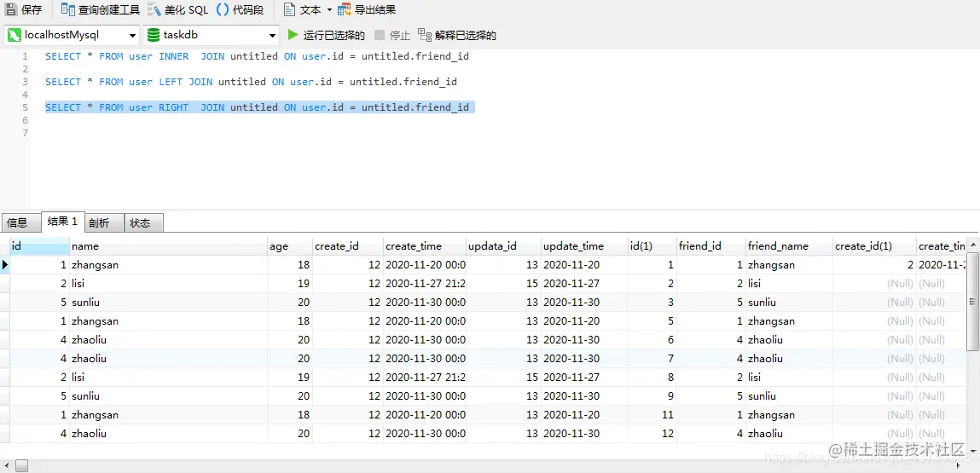Switch to the Result 1 (结果 1) tab
The width and height of the screenshot is (980, 473).
(x=62, y=222)
